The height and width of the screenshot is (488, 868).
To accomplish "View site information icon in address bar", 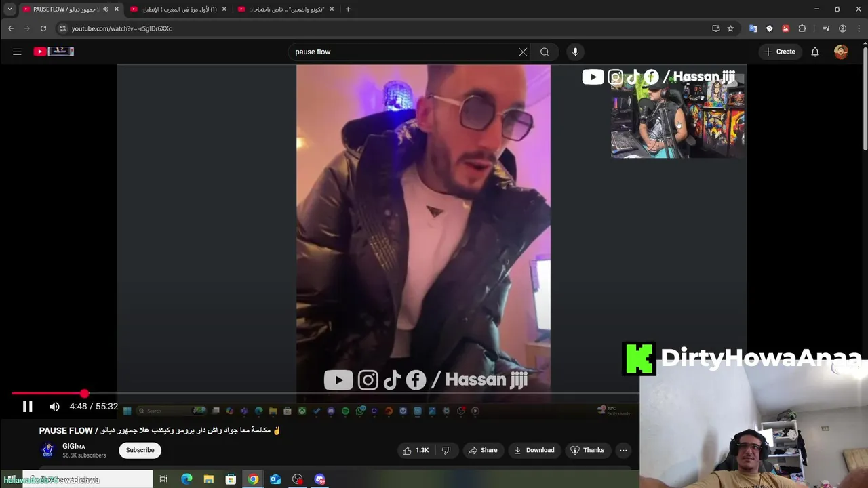I will pyautogui.click(x=62, y=28).
